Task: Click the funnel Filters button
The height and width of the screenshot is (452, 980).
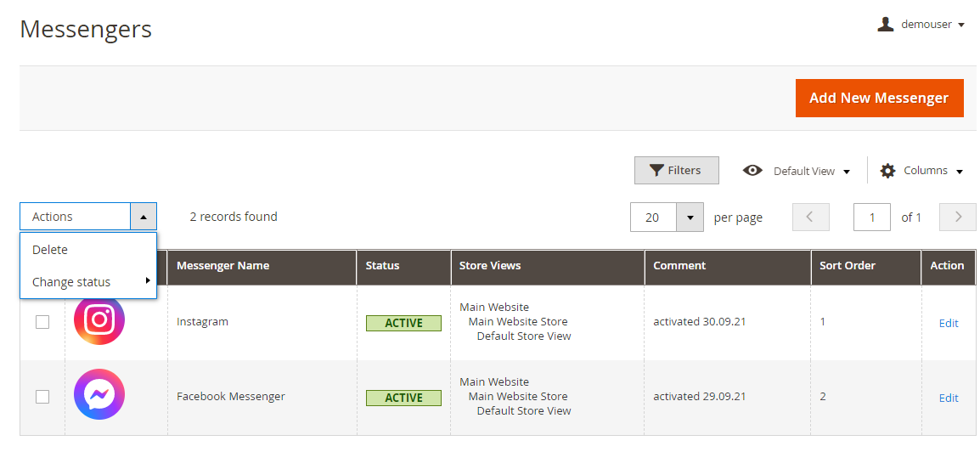Action: point(676,171)
